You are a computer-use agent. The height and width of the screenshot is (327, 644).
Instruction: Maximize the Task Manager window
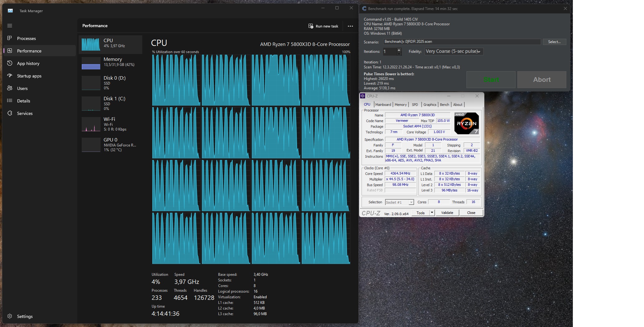tap(337, 8)
